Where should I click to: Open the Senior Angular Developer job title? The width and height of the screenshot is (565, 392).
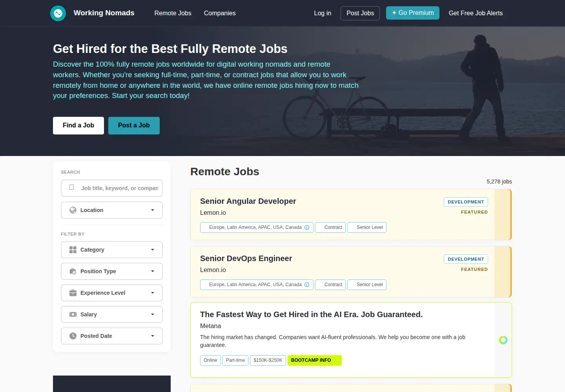coord(248,201)
